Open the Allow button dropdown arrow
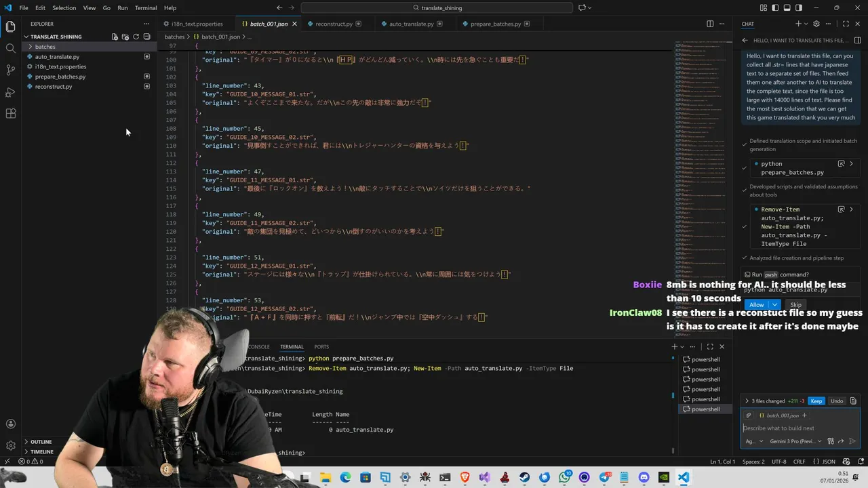The width and height of the screenshot is (868, 488). click(774, 305)
